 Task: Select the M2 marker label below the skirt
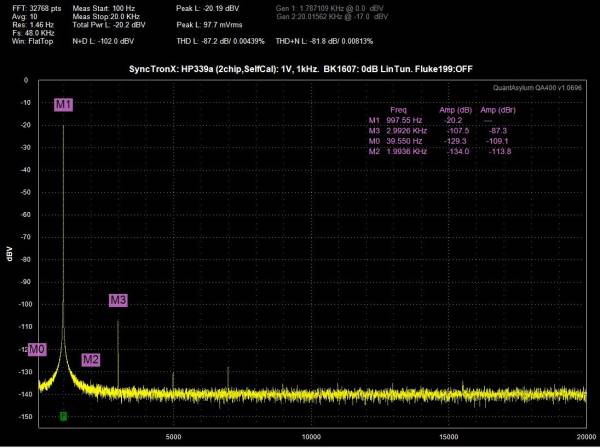(91, 360)
